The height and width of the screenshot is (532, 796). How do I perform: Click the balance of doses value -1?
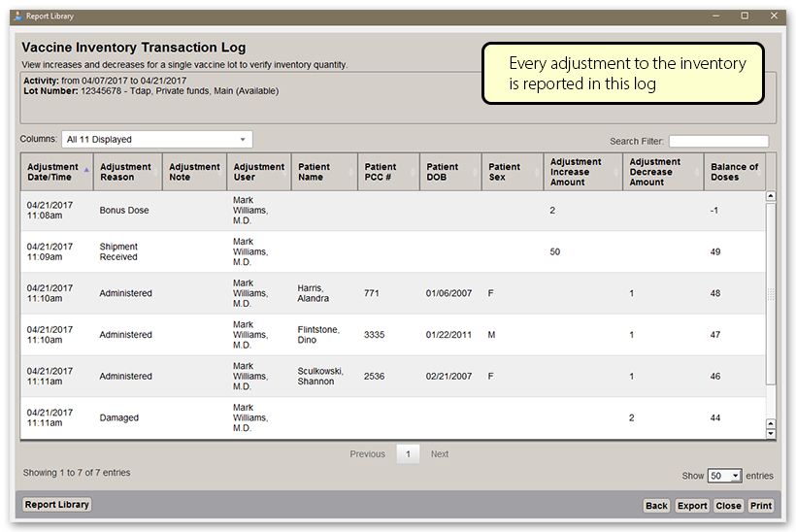[714, 210]
